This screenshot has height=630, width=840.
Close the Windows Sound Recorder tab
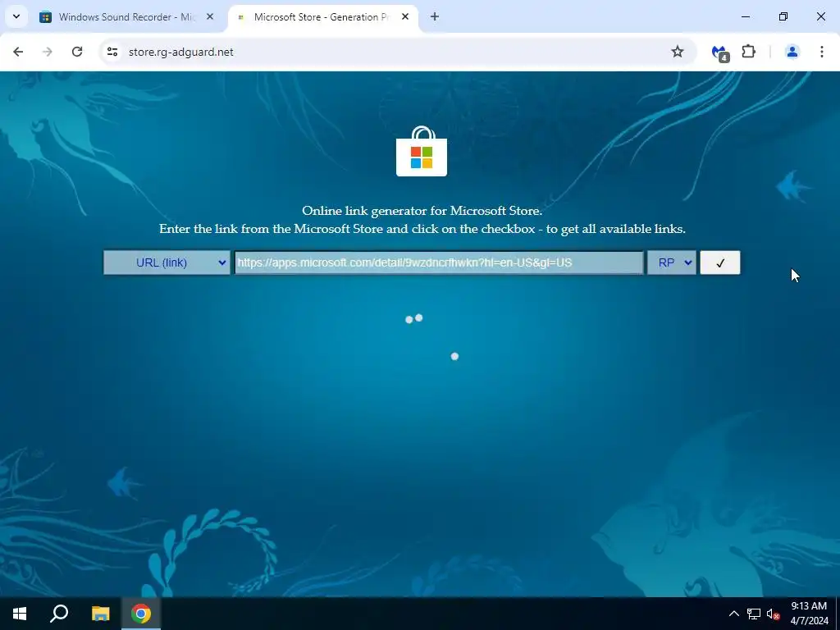(210, 17)
